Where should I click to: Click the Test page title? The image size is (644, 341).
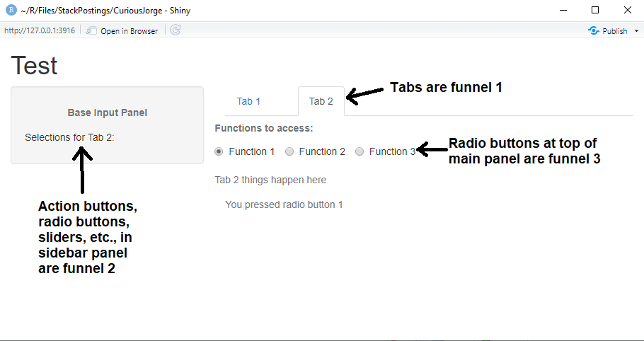pos(34,65)
